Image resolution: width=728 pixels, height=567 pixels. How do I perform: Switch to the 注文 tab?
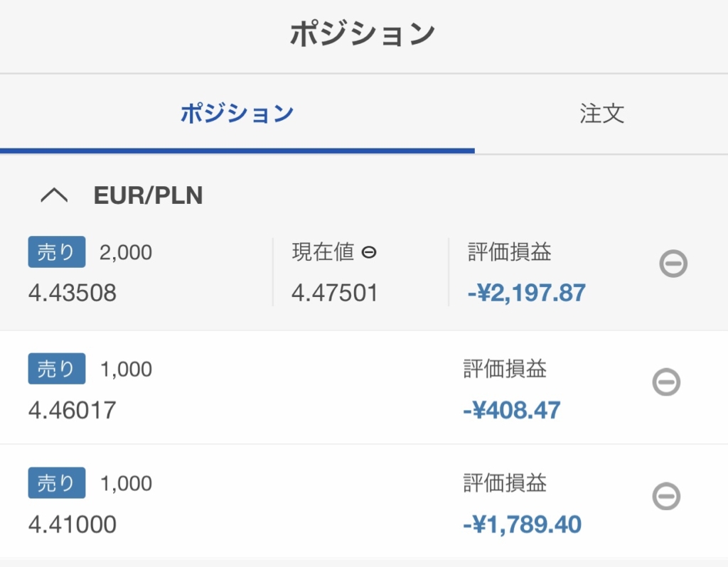[601, 114]
